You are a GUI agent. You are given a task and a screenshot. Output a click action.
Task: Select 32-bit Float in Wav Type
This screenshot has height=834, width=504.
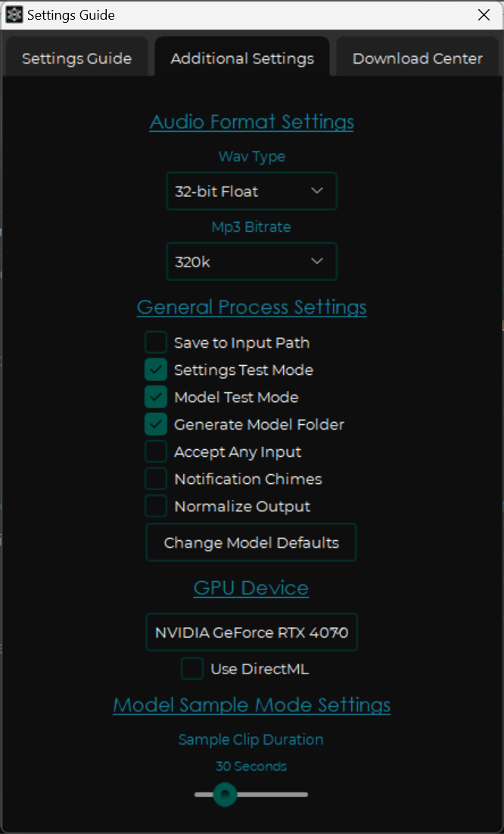[x=251, y=191]
